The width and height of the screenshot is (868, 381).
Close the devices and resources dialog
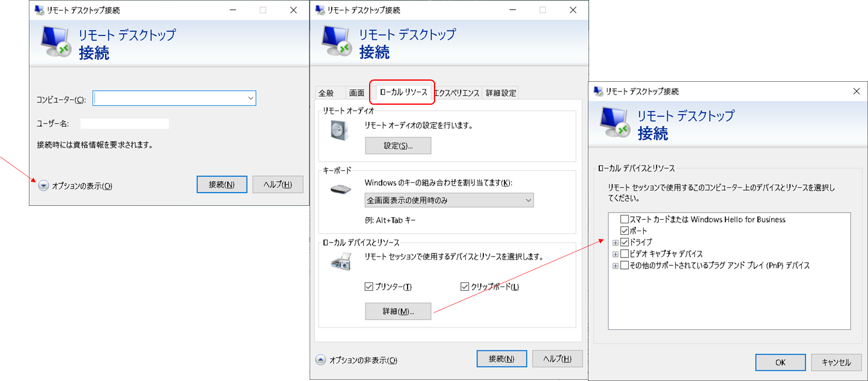(856, 91)
